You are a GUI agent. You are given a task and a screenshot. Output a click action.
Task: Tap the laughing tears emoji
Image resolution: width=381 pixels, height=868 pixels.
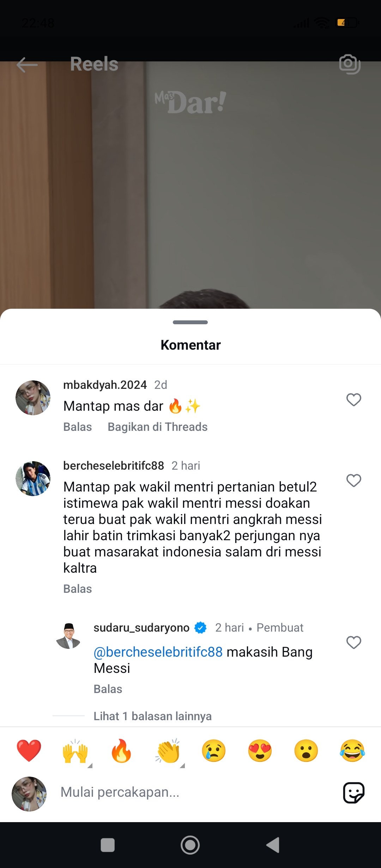(x=352, y=751)
